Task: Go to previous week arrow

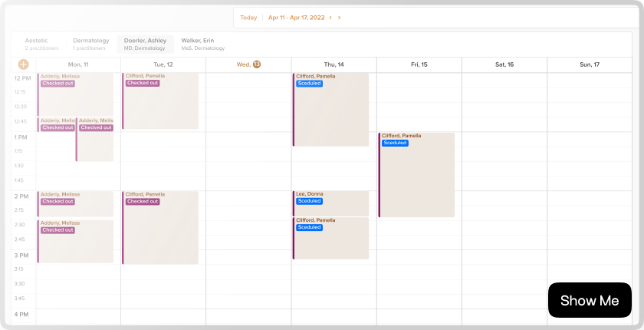Action: (x=330, y=18)
